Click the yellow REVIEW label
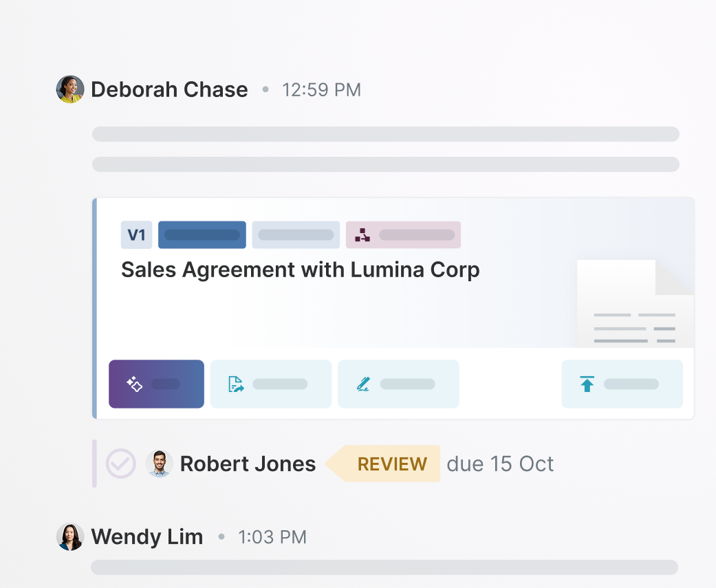 pyautogui.click(x=391, y=464)
